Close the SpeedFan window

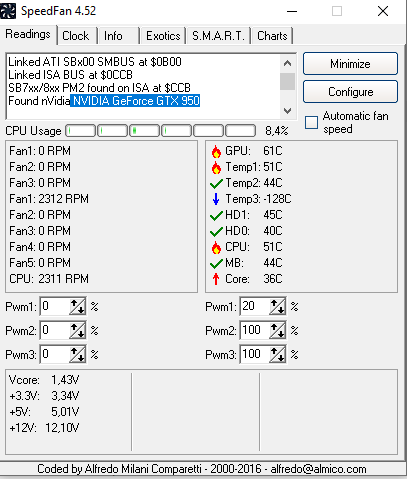[x=383, y=11]
